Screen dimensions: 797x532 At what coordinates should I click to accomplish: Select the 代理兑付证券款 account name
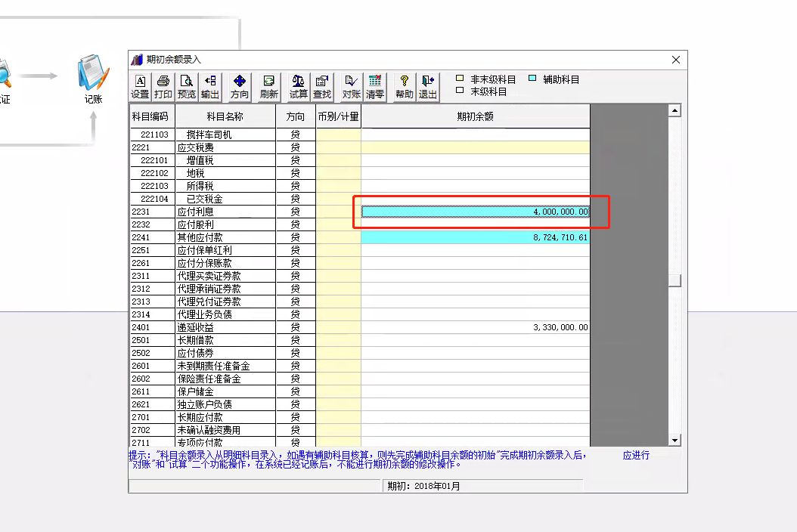click(x=209, y=302)
